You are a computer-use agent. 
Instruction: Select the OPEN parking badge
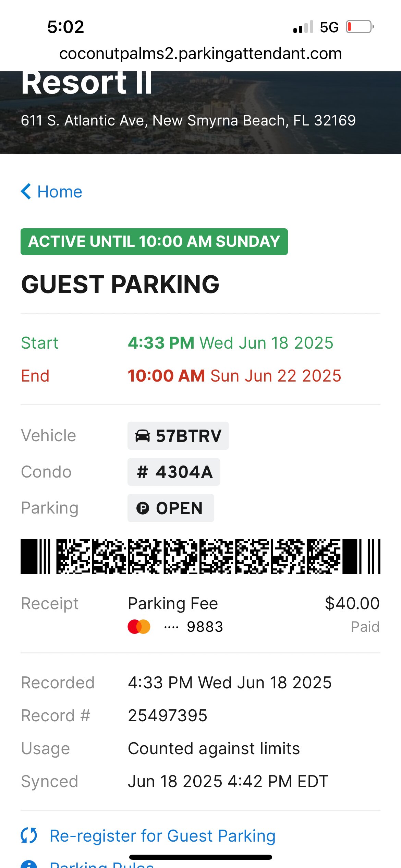pos(171,508)
